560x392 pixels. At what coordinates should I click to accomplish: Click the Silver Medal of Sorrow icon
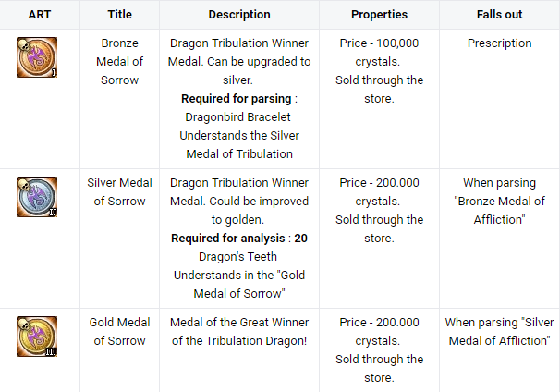(x=37, y=197)
